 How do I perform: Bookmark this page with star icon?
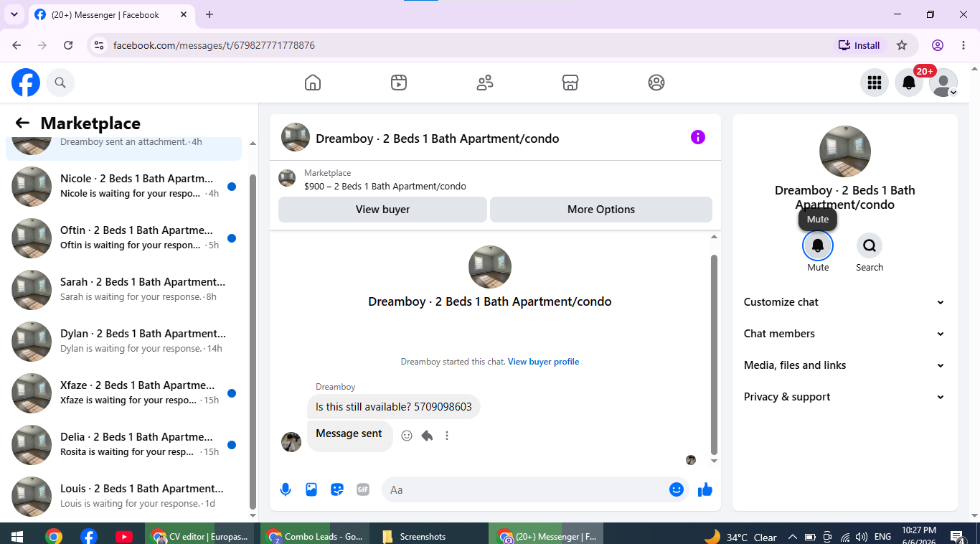pos(902,45)
